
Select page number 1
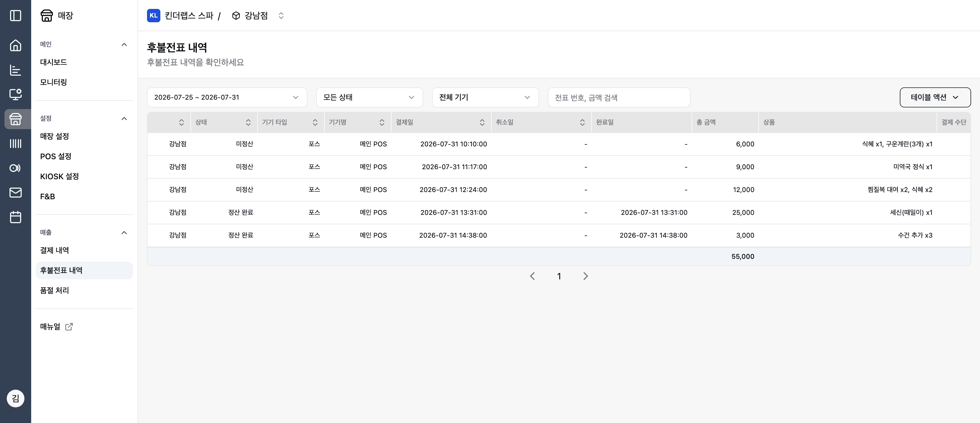pyautogui.click(x=559, y=276)
